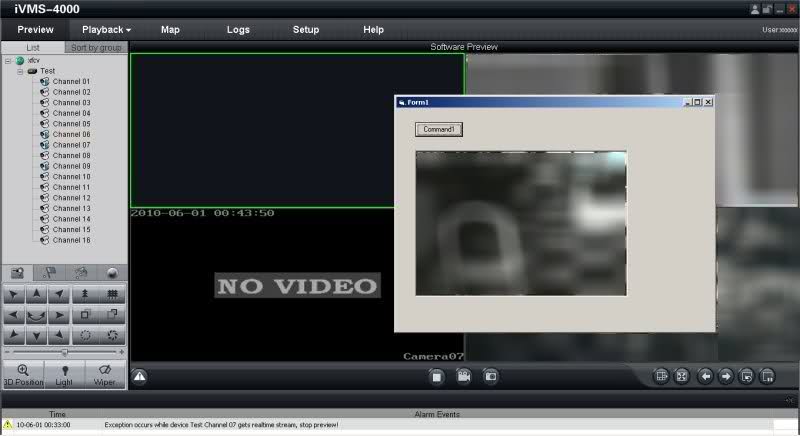800x436 pixels.
Task: Switch to full screen view icon
Action: 682,376
